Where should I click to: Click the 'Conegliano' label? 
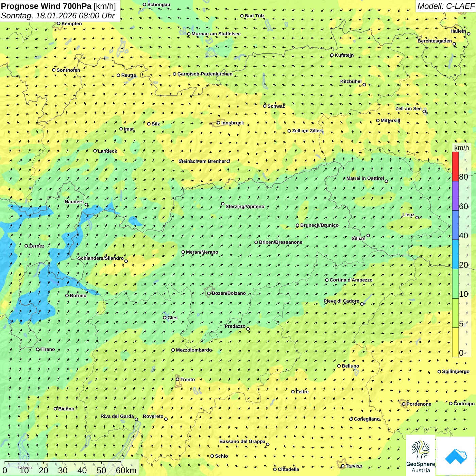pos(367,419)
